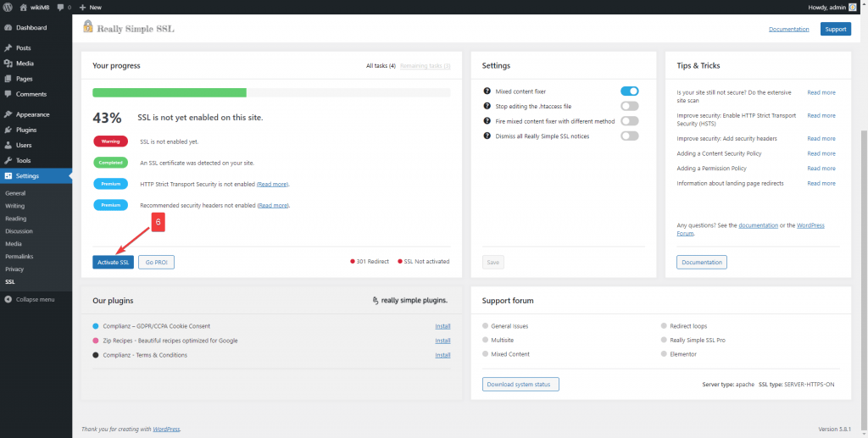This screenshot has width=868, height=438.
Task: Click the Media library icon
Action: (x=8, y=64)
